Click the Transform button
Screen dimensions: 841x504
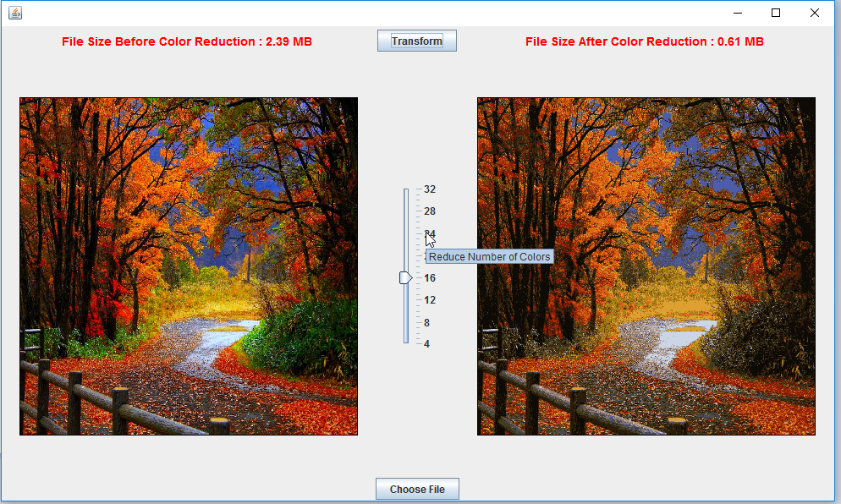click(417, 41)
